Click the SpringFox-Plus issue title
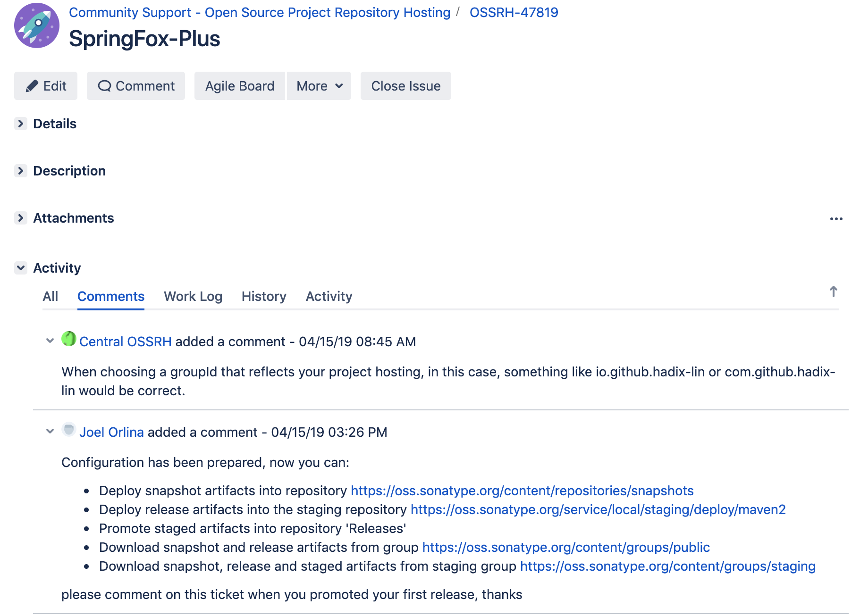 click(x=144, y=39)
